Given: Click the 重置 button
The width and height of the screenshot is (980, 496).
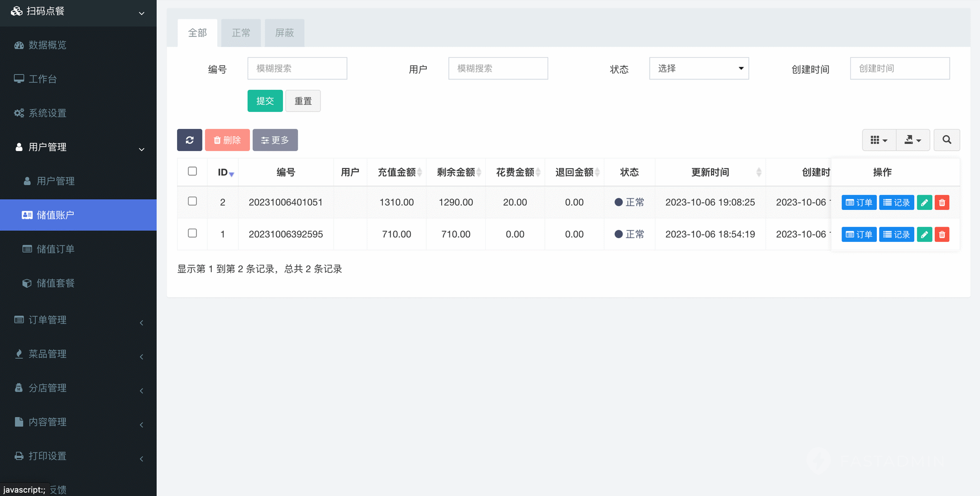Looking at the screenshot, I should click(x=303, y=101).
